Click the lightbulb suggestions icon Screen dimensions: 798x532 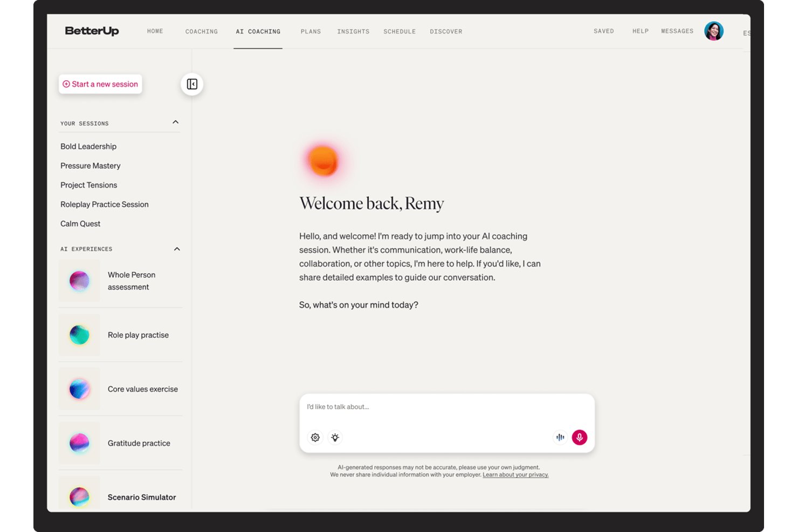click(335, 438)
